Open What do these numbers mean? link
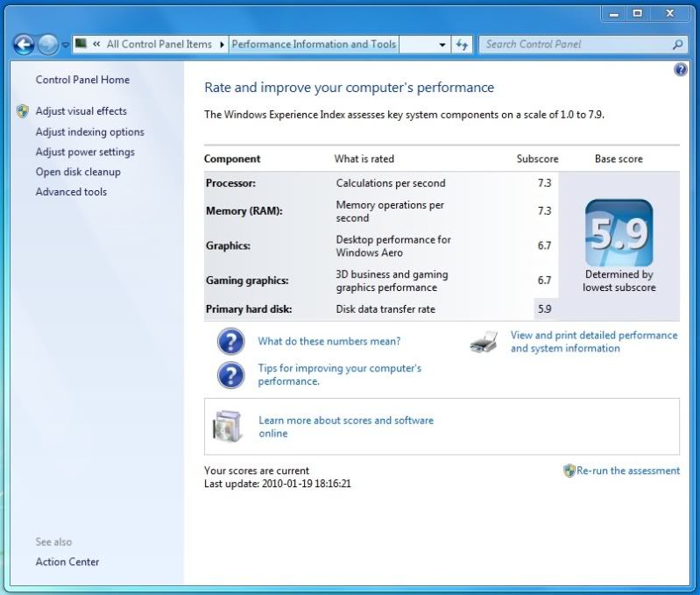Viewport: 700px width, 595px height. click(x=329, y=342)
